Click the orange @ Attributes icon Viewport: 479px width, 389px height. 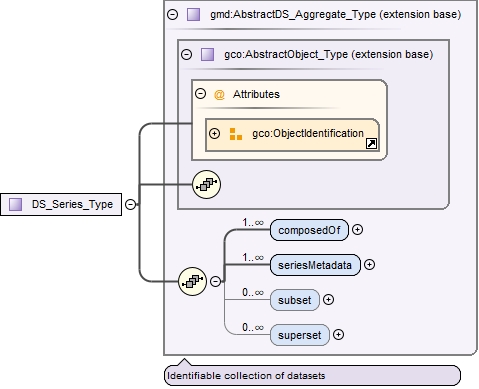tap(219, 95)
